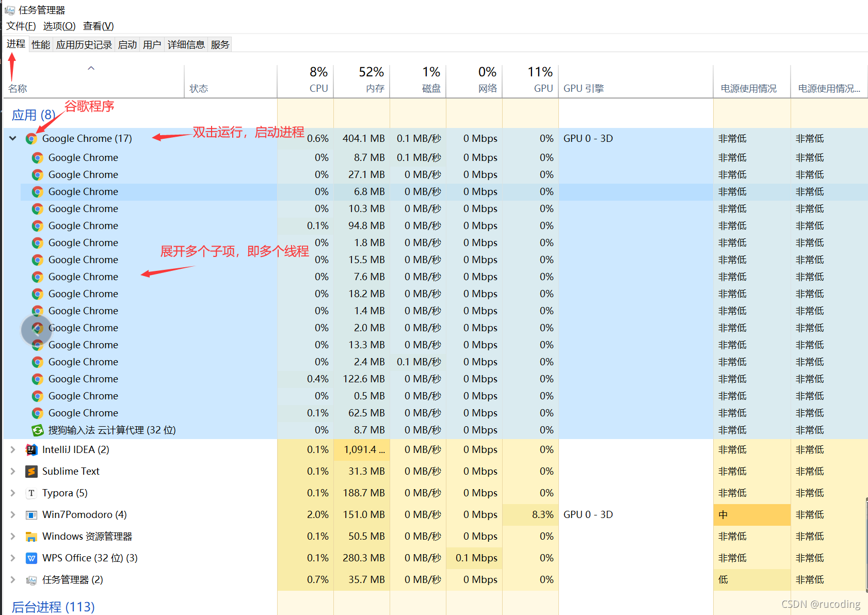Switch to the 启动 tab
868x615 pixels.
(x=127, y=45)
